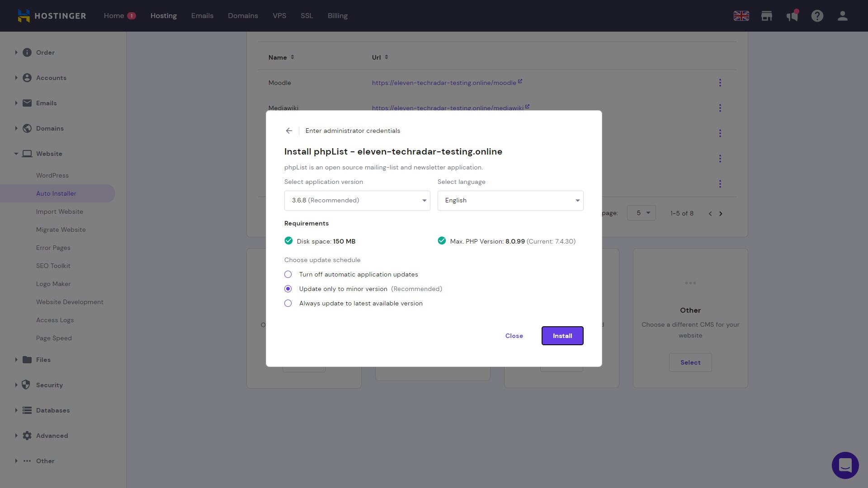Open the VPS tab in top navigation
The width and height of the screenshot is (868, 488).
279,16
